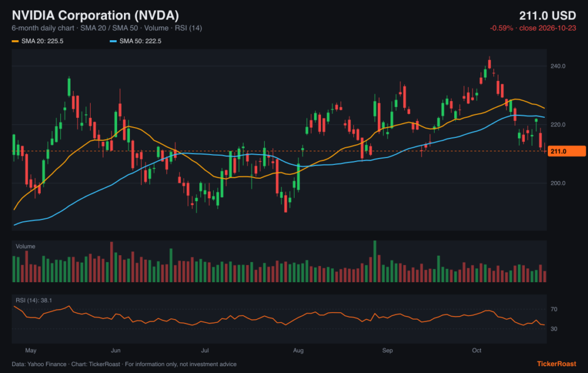Click the 211.0 USD price header

pyautogui.click(x=547, y=16)
